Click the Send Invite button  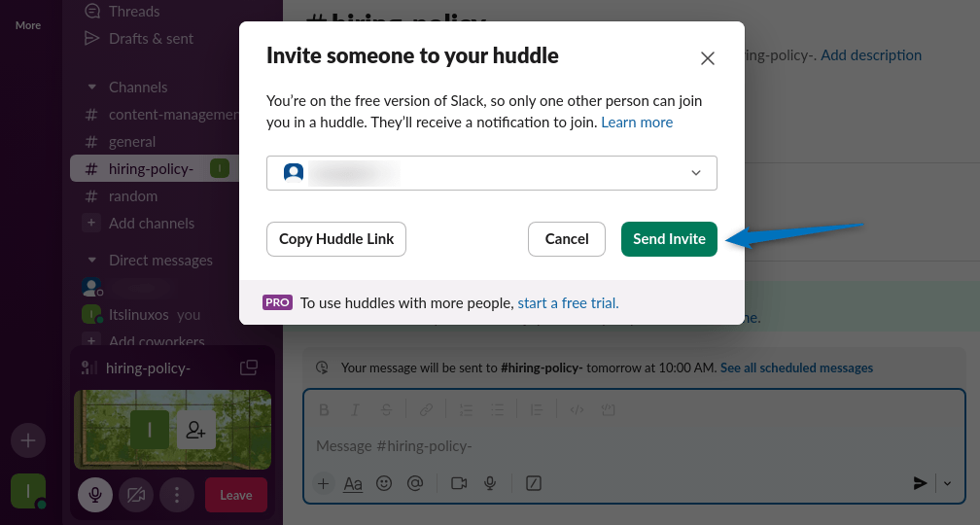[669, 239]
